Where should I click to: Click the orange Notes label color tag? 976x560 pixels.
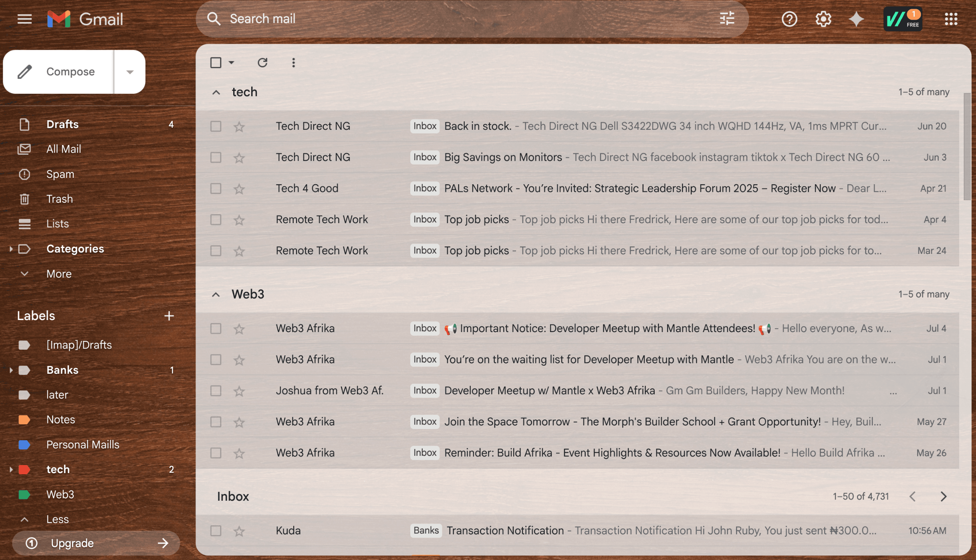click(24, 419)
